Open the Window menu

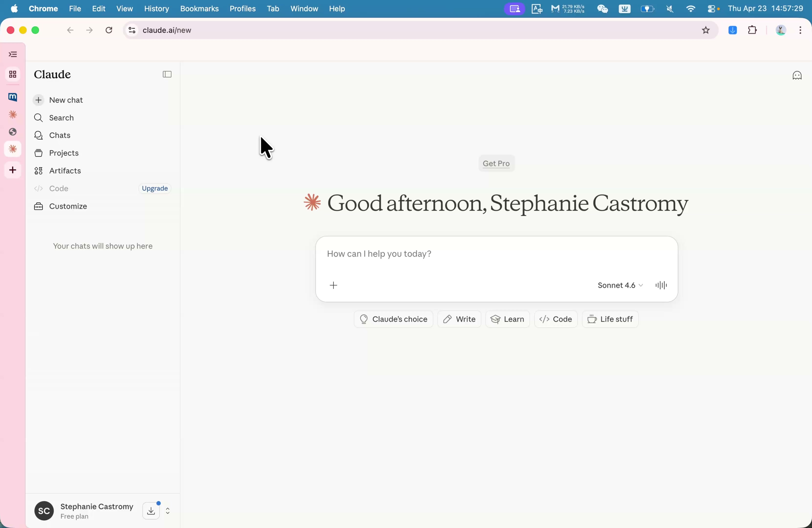coord(304,9)
